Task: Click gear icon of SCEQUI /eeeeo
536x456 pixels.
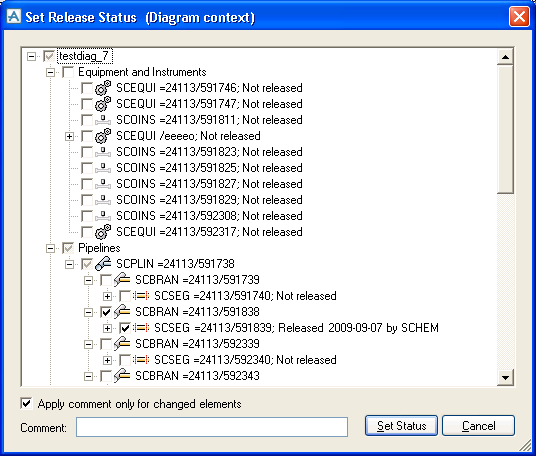Action: click(103, 136)
